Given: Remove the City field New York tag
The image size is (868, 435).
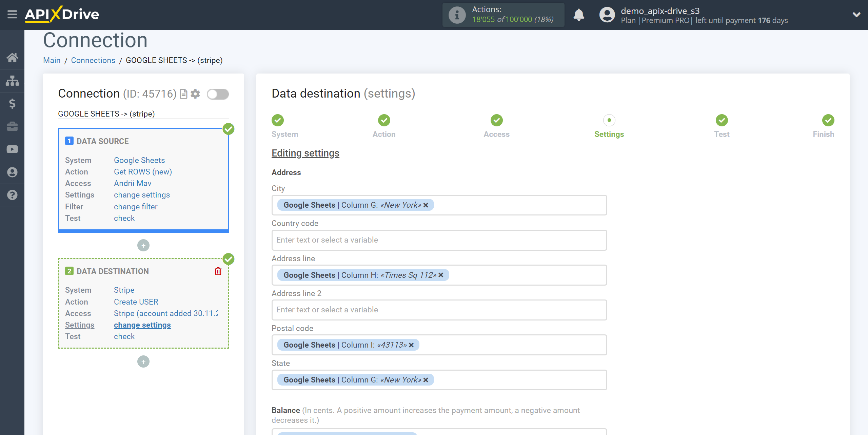Looking at the screenshot, I should coord(426,205).
